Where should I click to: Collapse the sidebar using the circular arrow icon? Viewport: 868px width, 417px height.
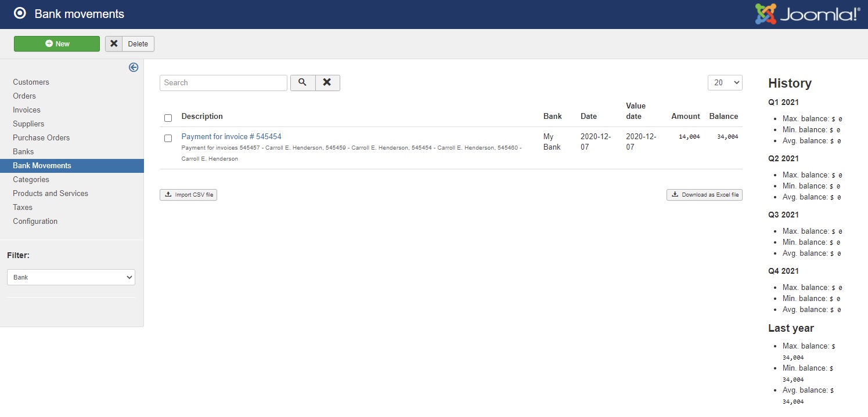click(133, 67)
